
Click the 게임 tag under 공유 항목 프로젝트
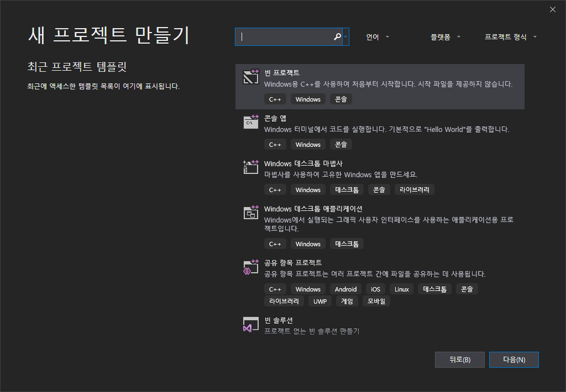click(x=347, y=301)
